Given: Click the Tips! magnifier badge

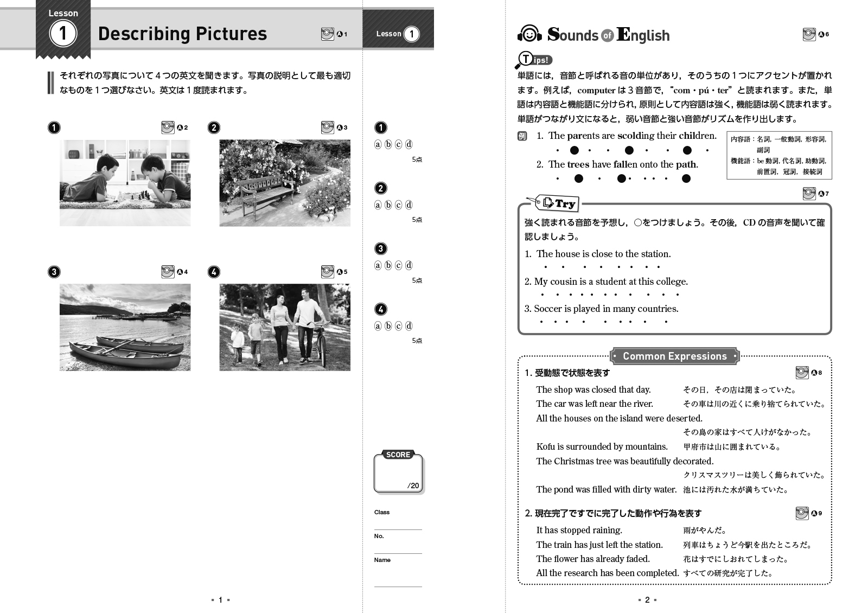Looking at the screenshot, I should [x=535, y=59].
